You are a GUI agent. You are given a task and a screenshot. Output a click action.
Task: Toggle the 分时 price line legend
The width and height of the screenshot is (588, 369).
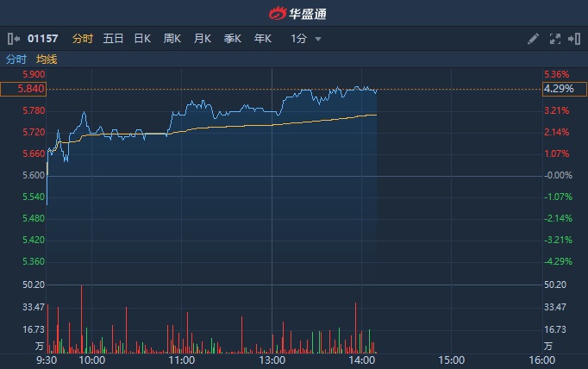click(16, 59)
